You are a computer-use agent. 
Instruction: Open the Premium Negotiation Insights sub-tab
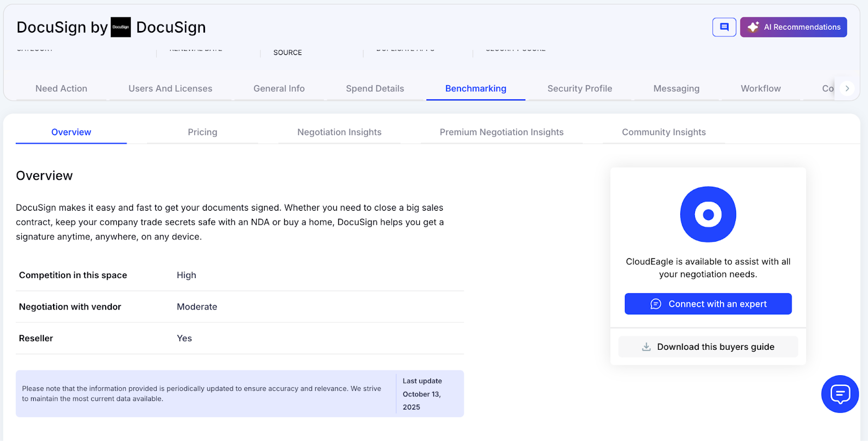(x=501, y=132)
